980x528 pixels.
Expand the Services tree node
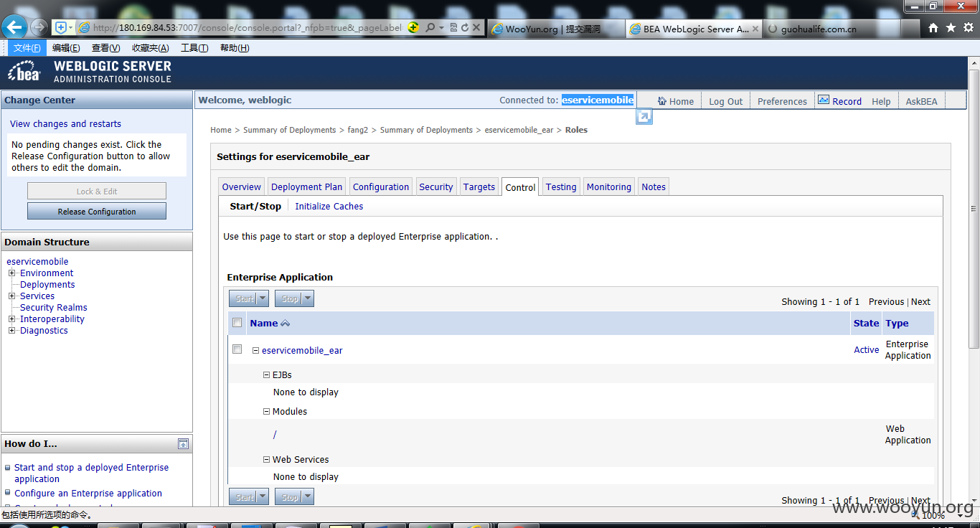[11, 296]
